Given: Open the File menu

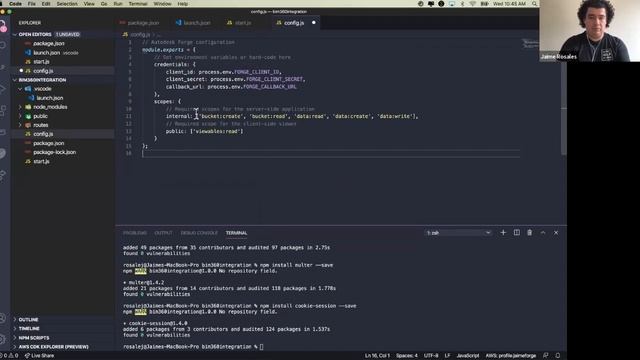Looking at the screenshot, I should (31, 4).
